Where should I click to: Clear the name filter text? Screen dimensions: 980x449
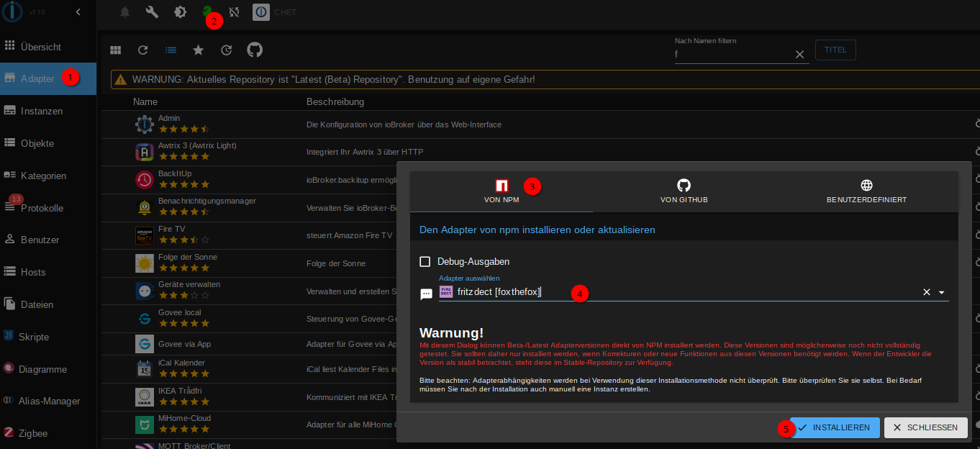coord(799,55)
